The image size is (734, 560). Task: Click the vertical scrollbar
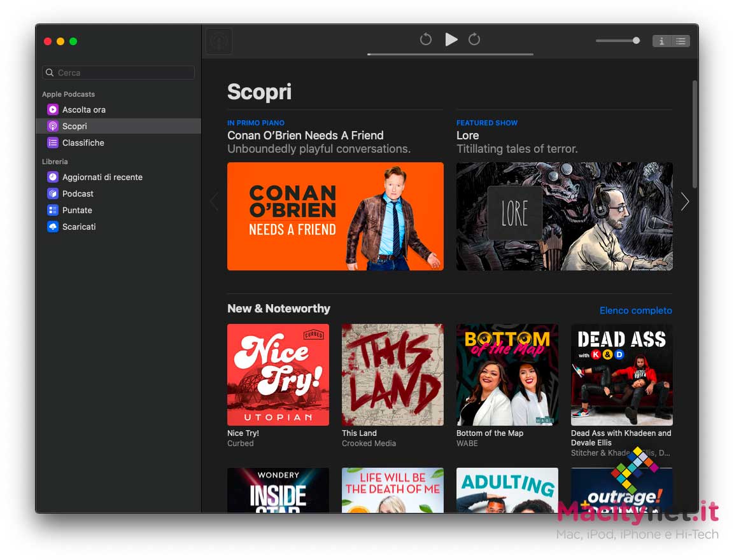point(695,134)
